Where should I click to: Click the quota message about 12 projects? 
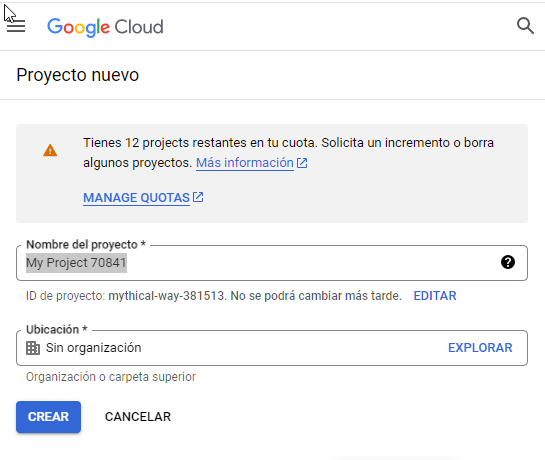point(288,153)
